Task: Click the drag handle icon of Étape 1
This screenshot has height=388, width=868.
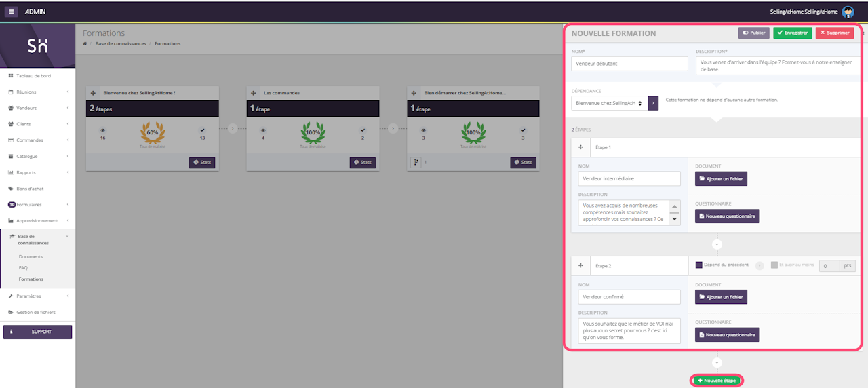Action: [580, 147]
